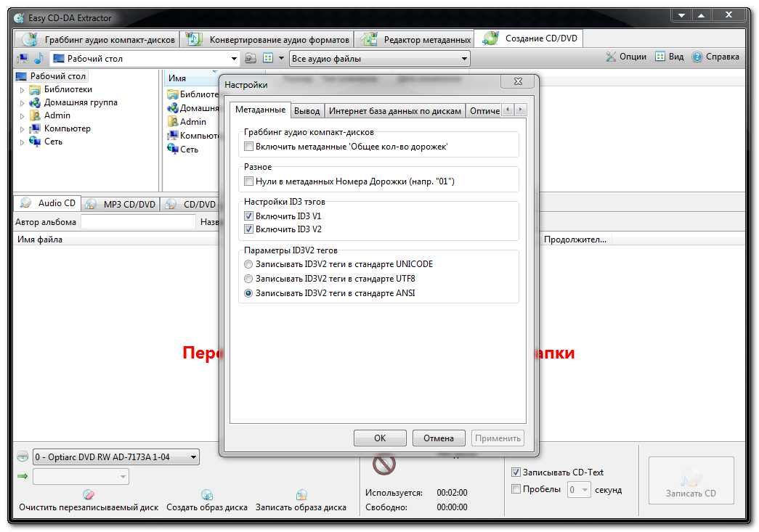Click the Write disc image icon

pyautogui.click(x=301, y=495)
